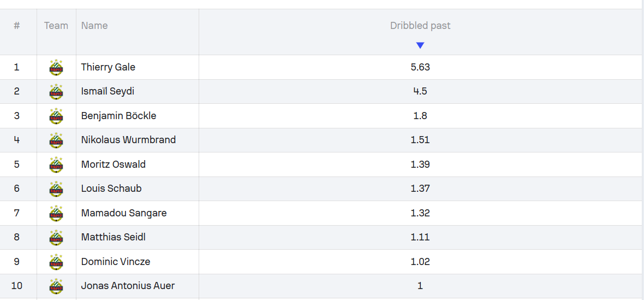The image size is (644, 300).
Task: Sort table by Name column header
Action: coord(94,26)
